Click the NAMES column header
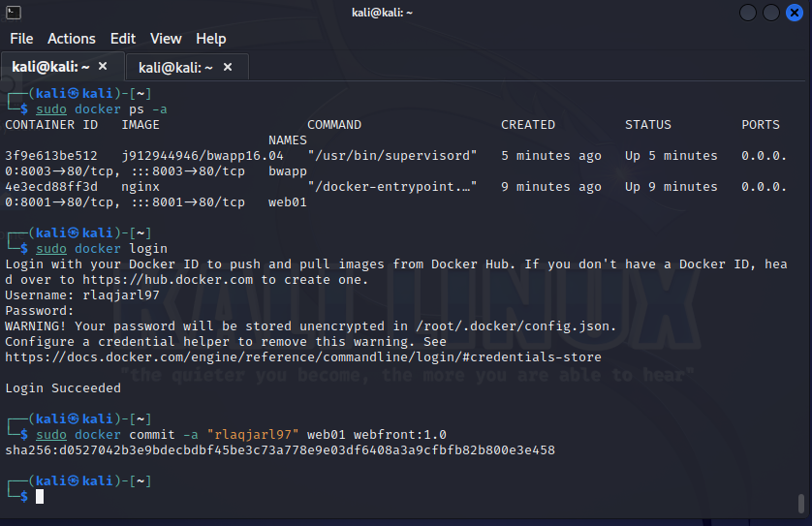 [288, 140]
